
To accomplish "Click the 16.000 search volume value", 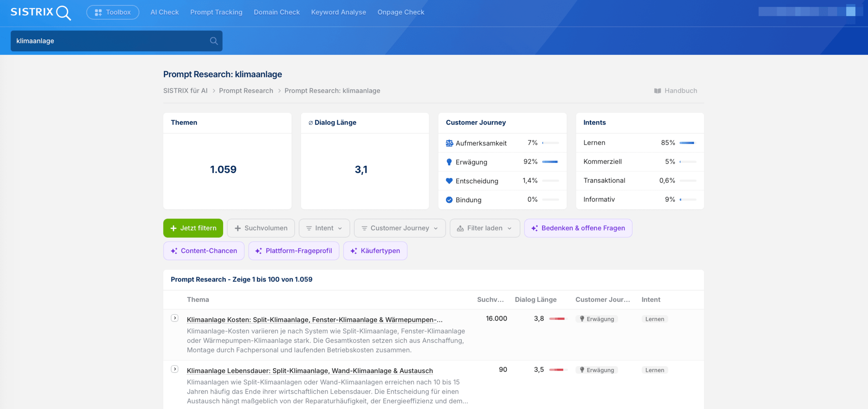I will [496, 319].
